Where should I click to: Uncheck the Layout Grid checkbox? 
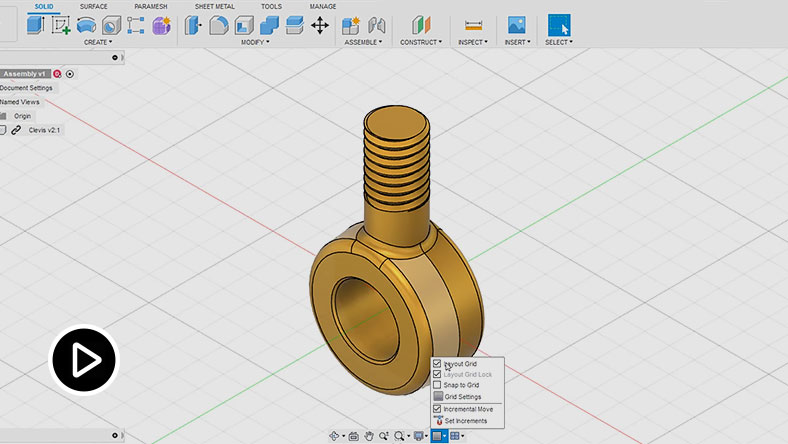point(437,364)
